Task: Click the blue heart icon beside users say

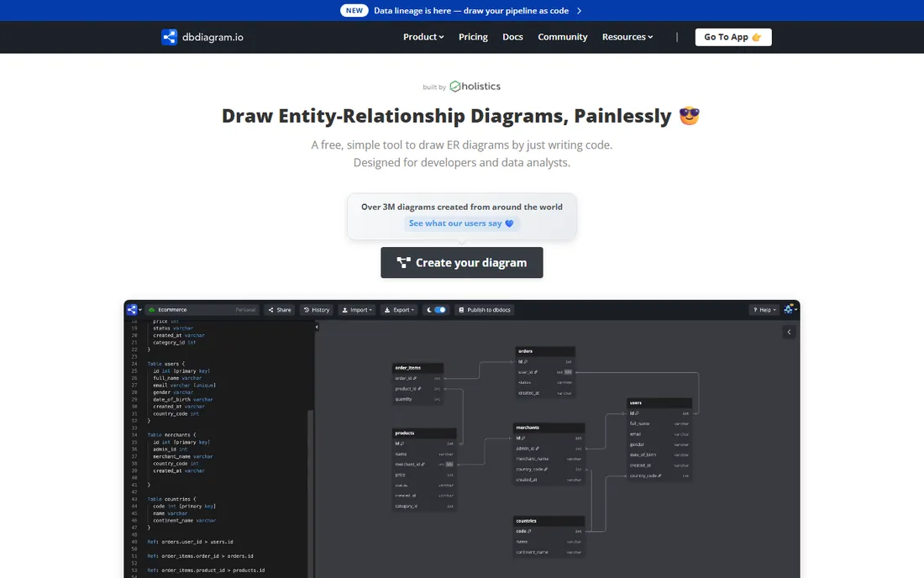Action: tap(510, 223)
